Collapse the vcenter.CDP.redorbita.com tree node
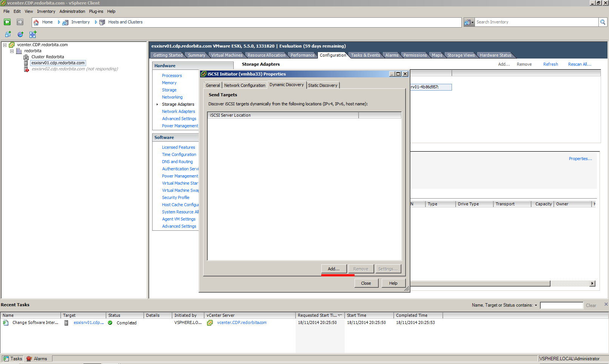 5,45
